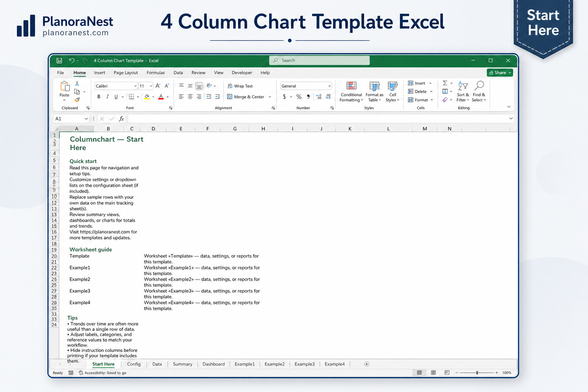588x392 pixels.
Task: Open the font size 11 dropdown
Action: tap(151, 86)
